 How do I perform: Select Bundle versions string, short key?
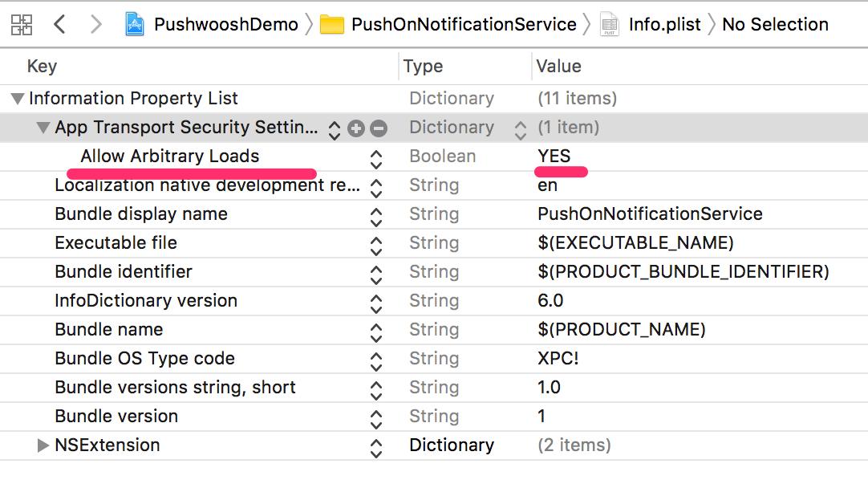176,388
